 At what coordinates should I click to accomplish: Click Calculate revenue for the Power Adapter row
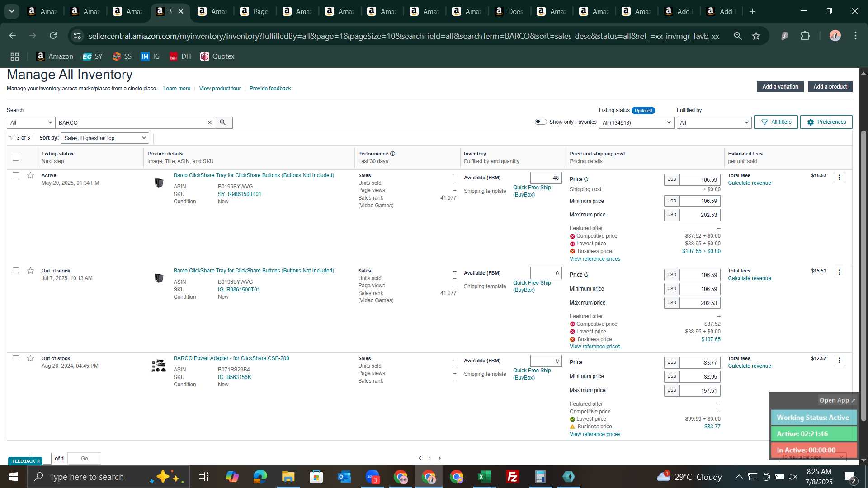750,366
